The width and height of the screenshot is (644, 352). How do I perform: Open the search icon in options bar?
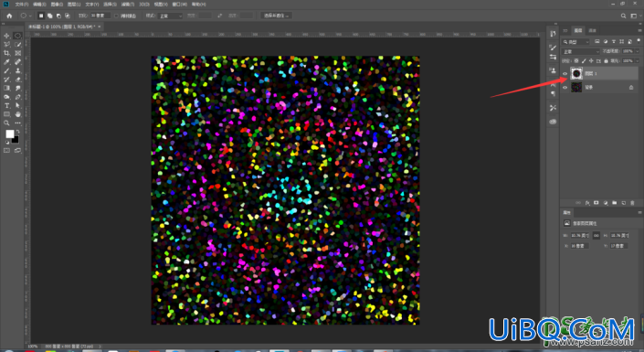[x=624, y=16]
